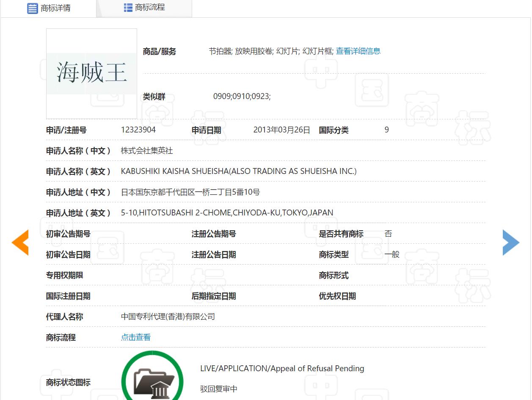Image resolution: width=532 pixels, height=400 pixels.
Task: Click the 商标流程 list icon
Action: 128,8
